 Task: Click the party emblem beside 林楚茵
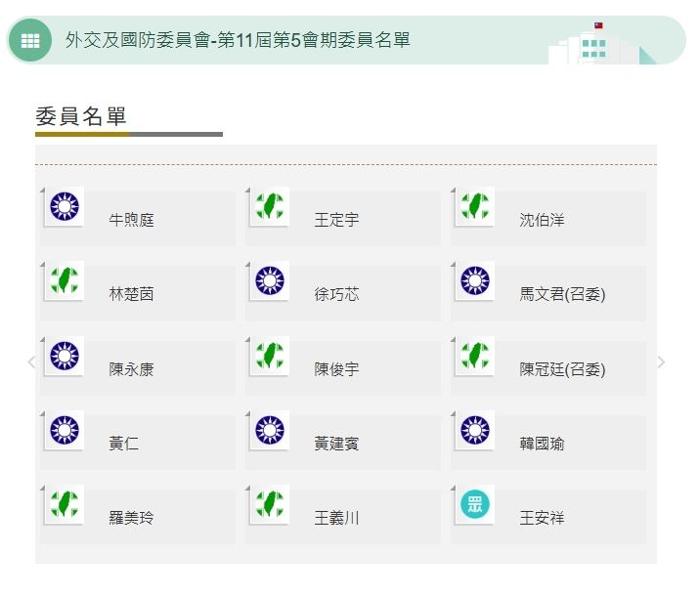(65, 280)
